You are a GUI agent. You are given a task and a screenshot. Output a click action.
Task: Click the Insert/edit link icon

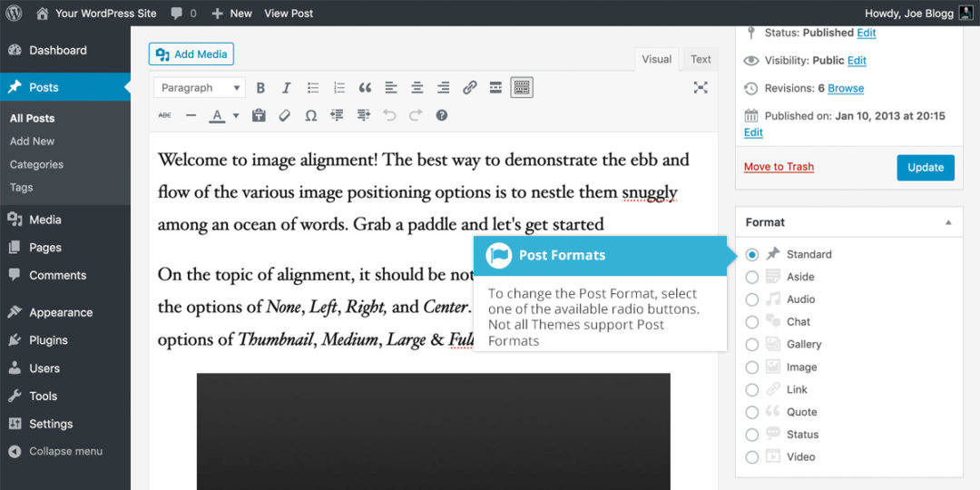point(469,88)
